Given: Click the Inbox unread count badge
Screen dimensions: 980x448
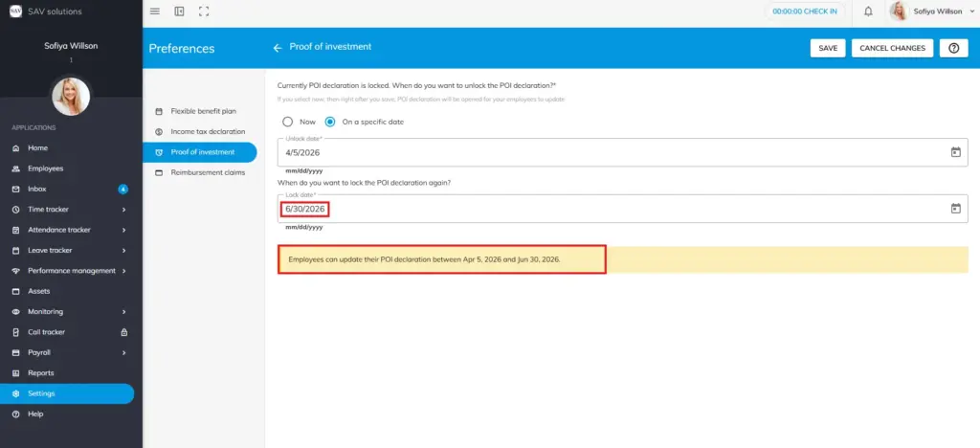Looking at the screenshot, I should (x=123, y=189).
